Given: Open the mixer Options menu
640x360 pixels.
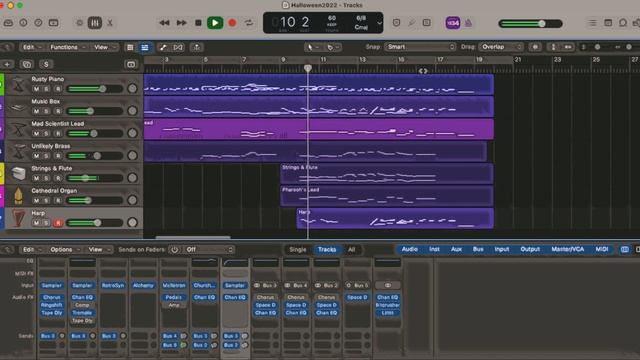Looking at the screenshot, I should (64, 249).
